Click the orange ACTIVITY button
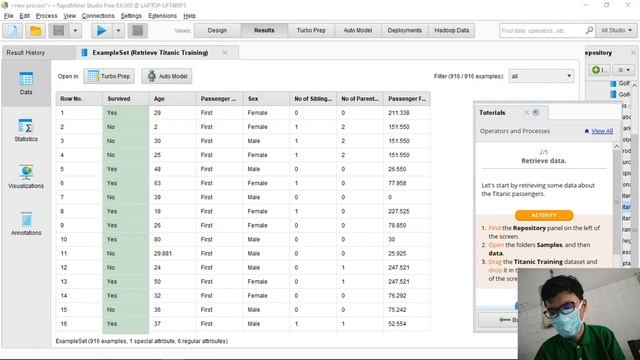The width and height of the screenshot is (640, 360). click(544, 215)
